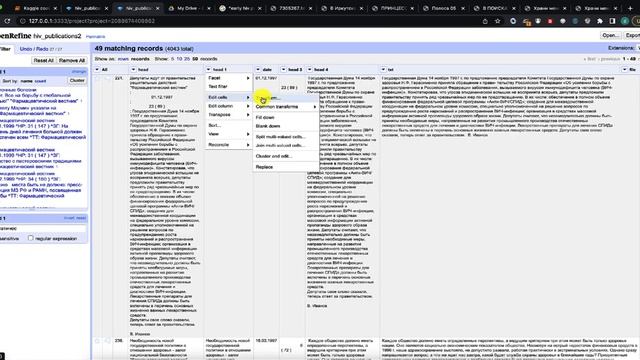This screenshot has width=640, height=360.
Task: Choose Text filter from column menu
Action: click(x=229, y=87)
